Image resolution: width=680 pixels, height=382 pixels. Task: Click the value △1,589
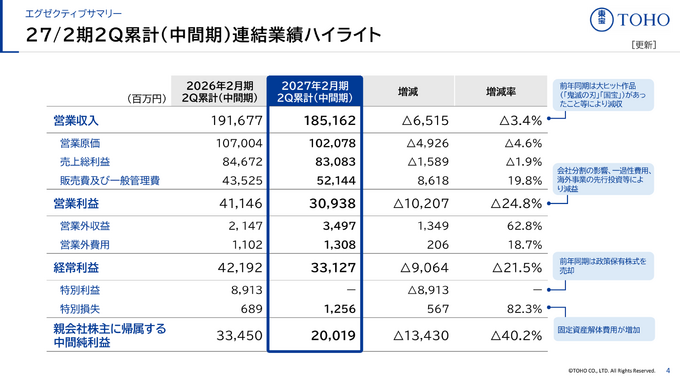coord(428,162)
